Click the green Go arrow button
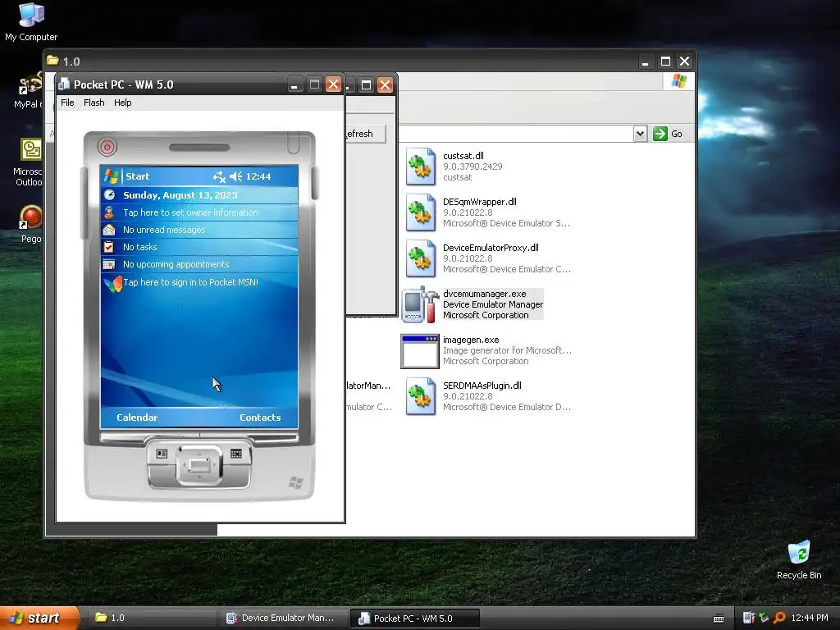Screen dimensions: 840x630 tap(660, 134)
